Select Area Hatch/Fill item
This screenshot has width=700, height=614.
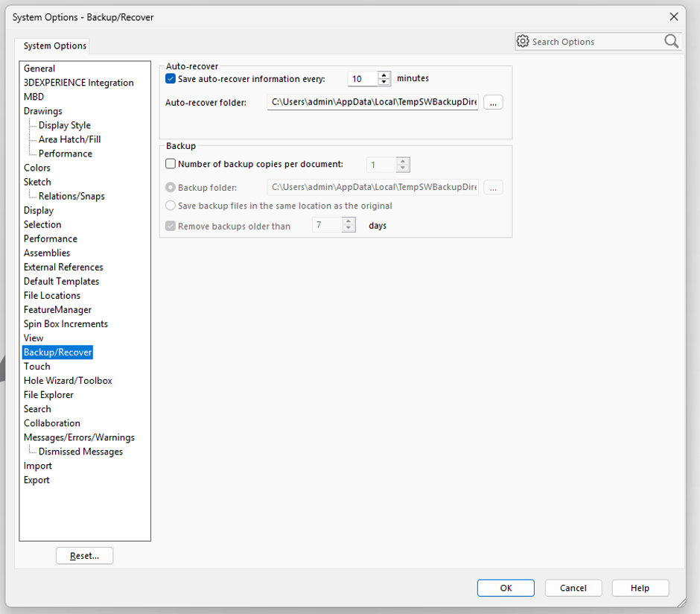70,139
